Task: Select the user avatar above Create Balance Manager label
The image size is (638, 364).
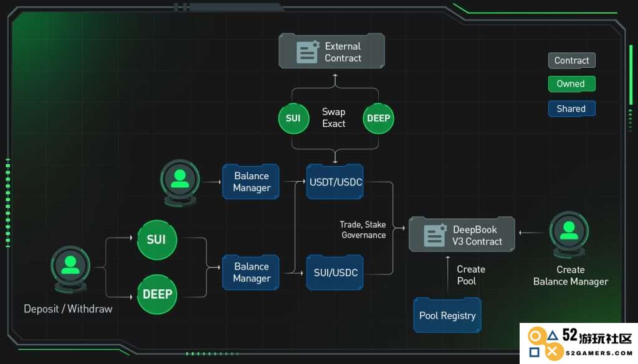Action: click(x=569, y=234)
